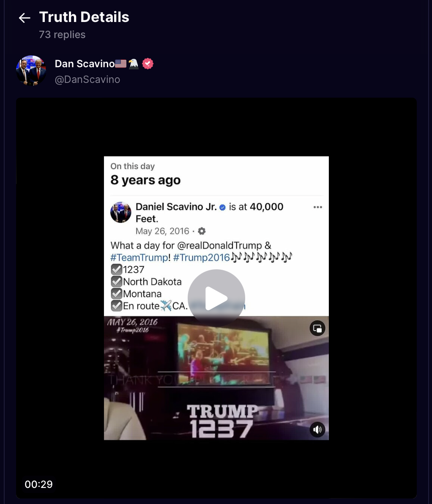Open the three-dots options menu on post
Screen dimensions: 432x504
(x=317, y=207)
